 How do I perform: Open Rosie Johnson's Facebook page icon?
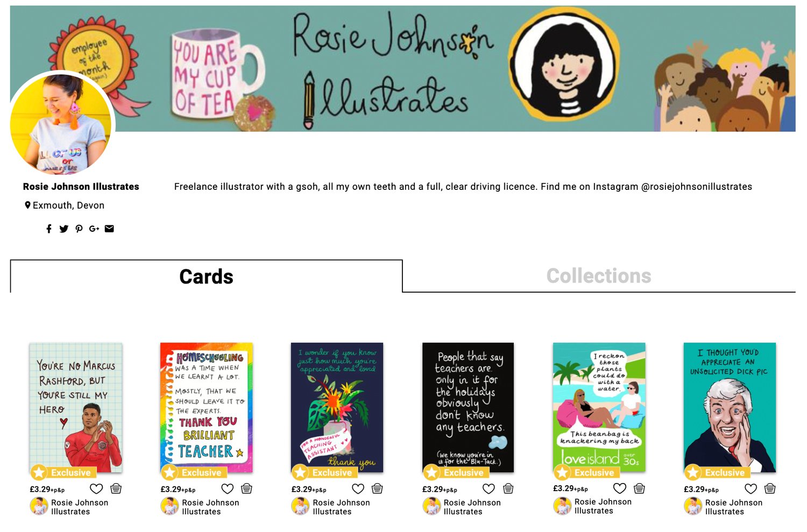click(49, 229)
